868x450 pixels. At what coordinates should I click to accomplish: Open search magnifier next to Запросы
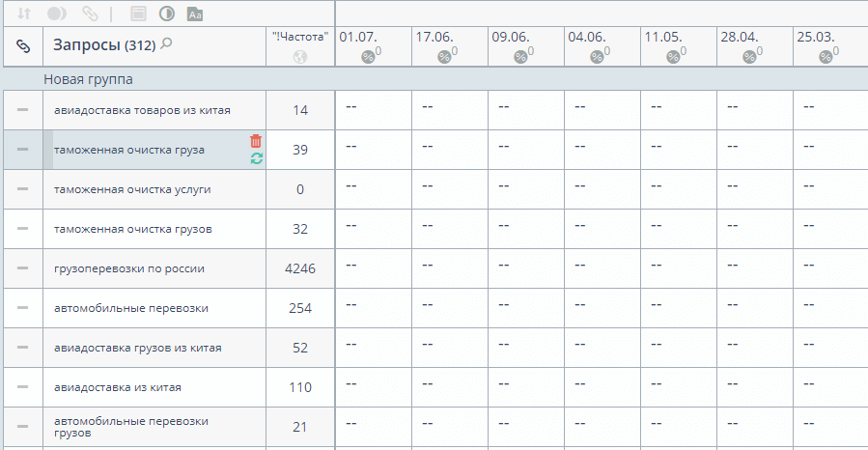(x=166, y=43)
